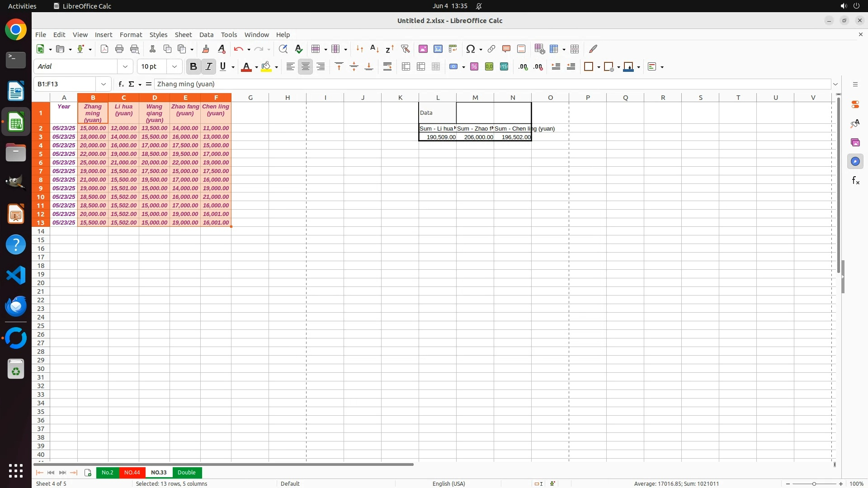Click the Insert Pivot Table icon

(453, 49)
